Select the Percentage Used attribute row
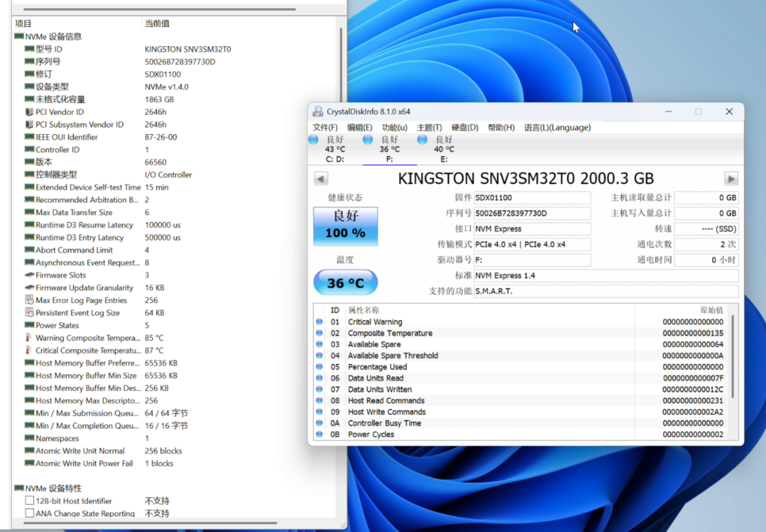Screen dimensions: 766x532 (521, 367)
